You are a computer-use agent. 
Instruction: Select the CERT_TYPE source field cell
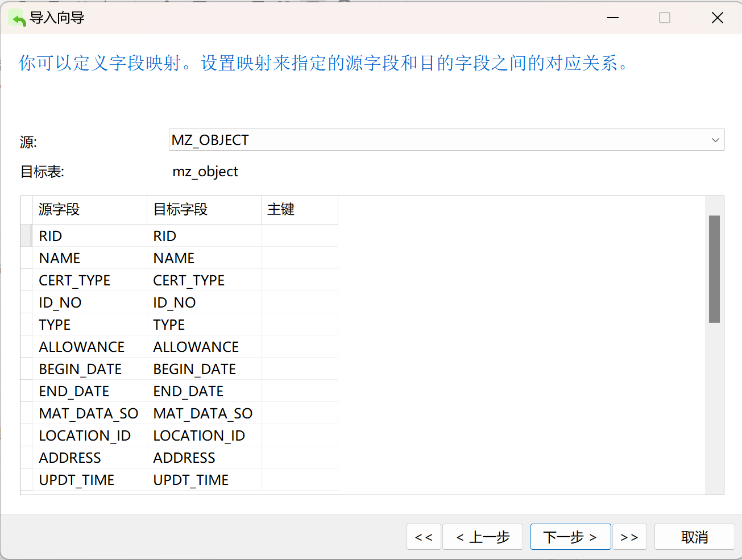tap(90, 280)
